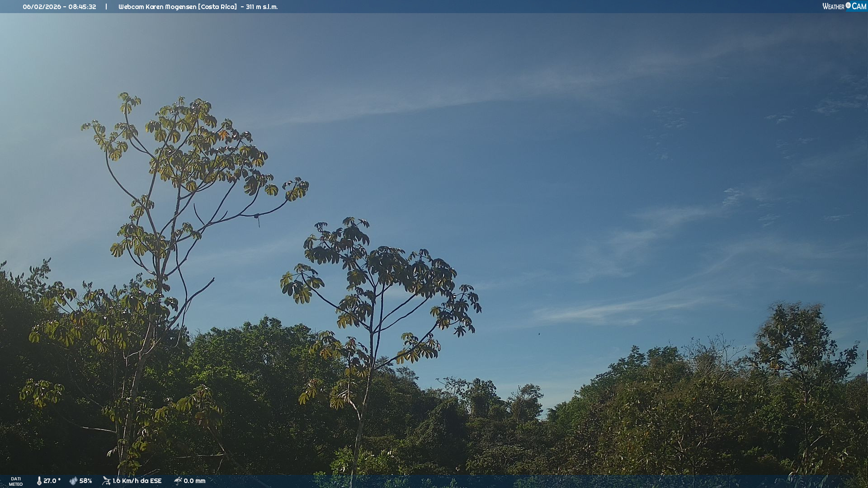Click the DATI METEO label

pyautogui.click(x=16, y=481)
